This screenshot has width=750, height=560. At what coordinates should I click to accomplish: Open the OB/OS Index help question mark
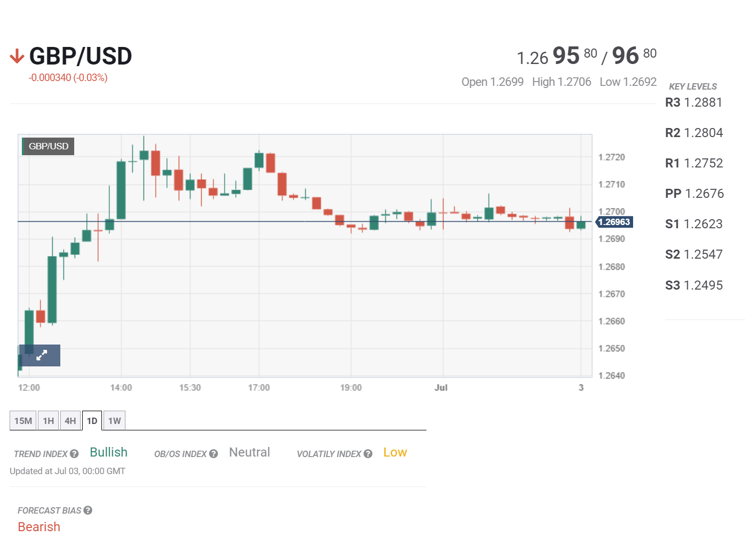tap(214, 454)
